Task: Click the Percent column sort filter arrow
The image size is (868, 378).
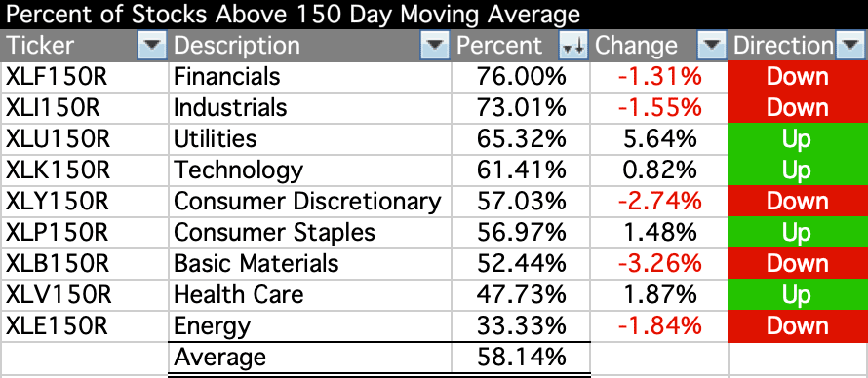Action: 572,46
